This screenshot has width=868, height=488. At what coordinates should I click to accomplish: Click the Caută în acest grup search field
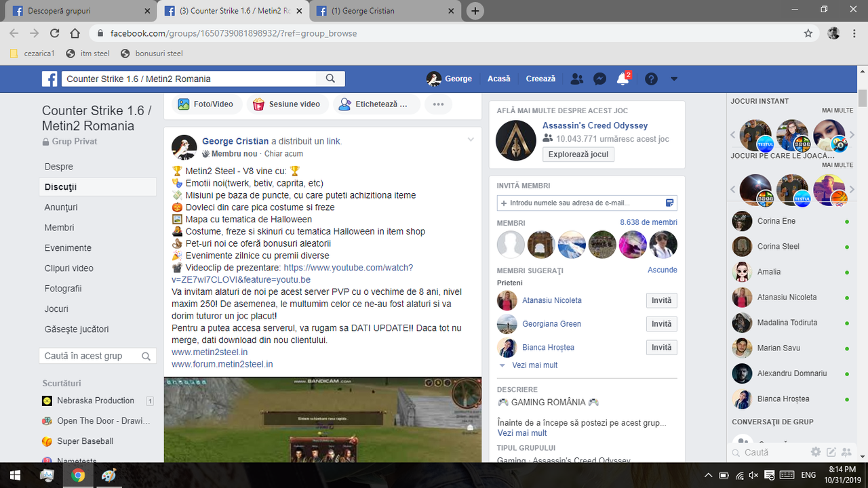click(x=98, y=356)
